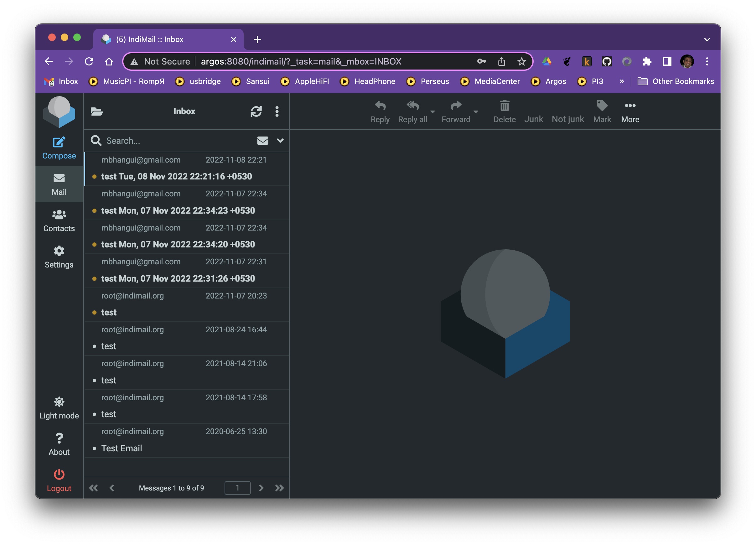Click the search magnifier icon
Screen dimensions: 756x545
point(96,141)
